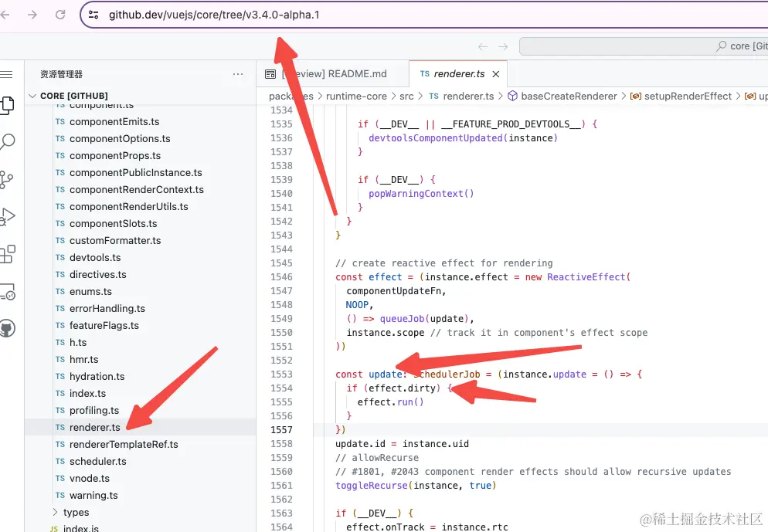Screen dimensions: 768x532
Task: Reload the browser page
Action: coord(60,15)
